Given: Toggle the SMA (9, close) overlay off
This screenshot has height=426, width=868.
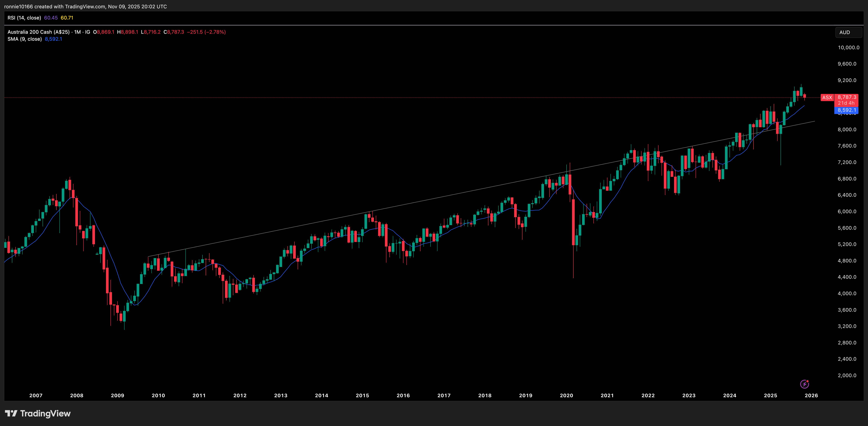Looking at the screenshot, I should click(x=24, y=39).
